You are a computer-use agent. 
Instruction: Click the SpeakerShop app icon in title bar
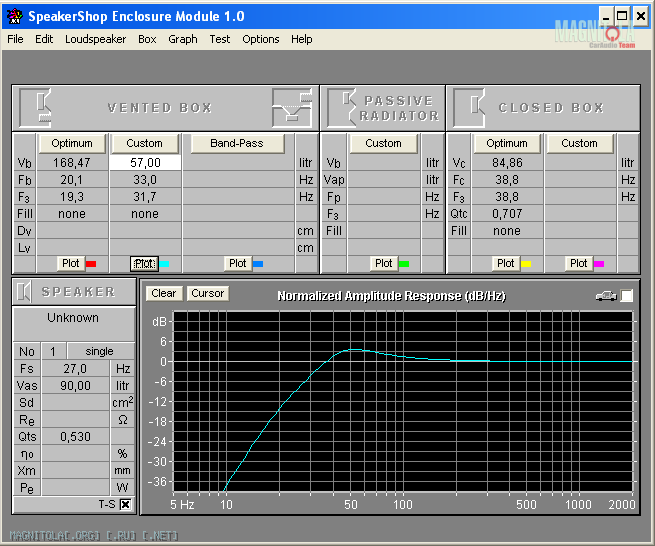15,16
